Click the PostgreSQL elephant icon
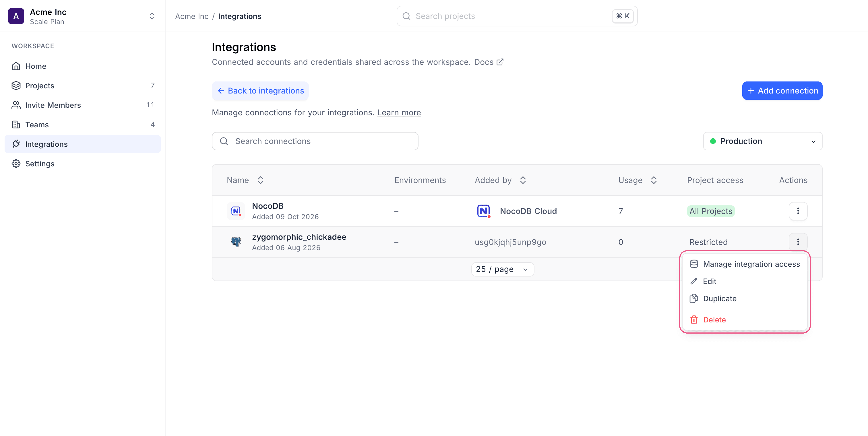The image size is (868, 436). pyautogui.click(x=236, y=242)
